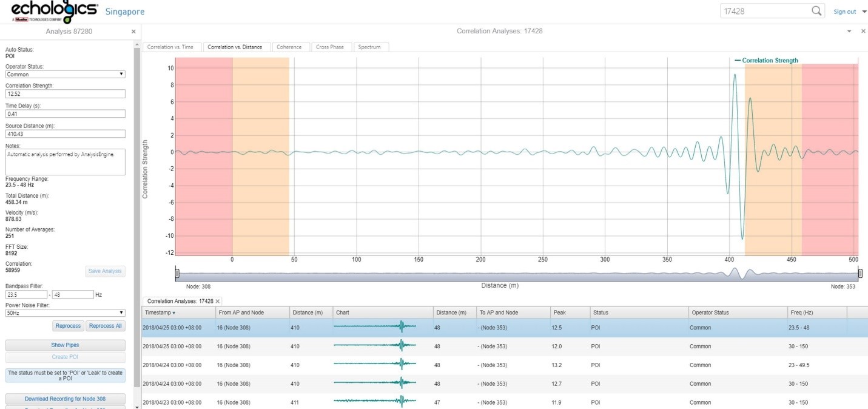Click chart thumbnail in row with peak 12.7
The image size is (868, 409).
pos(375,384)
